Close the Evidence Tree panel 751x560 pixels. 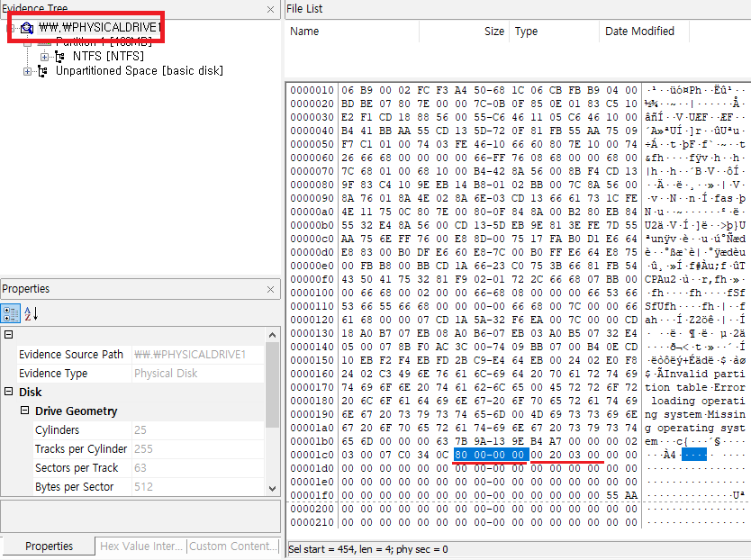click(x=270, y=9)
